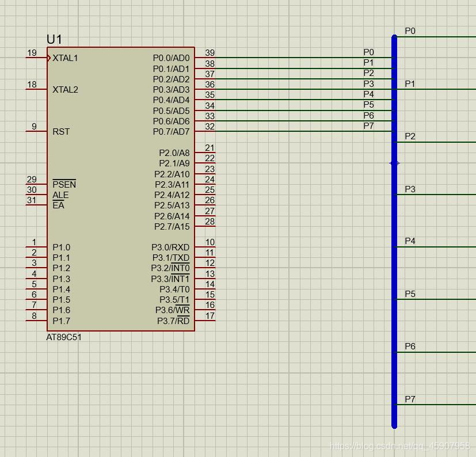The height and width of the screenshot is (457, 476).
Task: Select the P7 wire label on pin 32's wire
Action: (368, 125)
